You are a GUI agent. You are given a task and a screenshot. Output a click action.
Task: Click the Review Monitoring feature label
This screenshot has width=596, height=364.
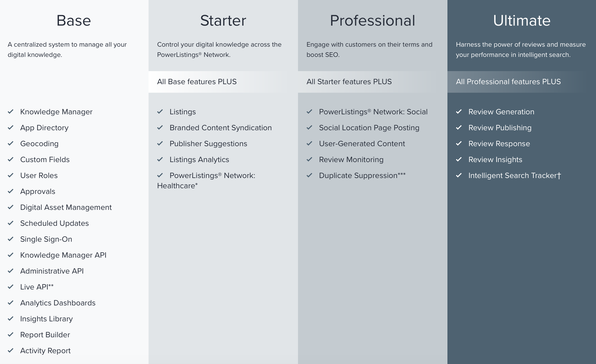click(x=351, y=160)
